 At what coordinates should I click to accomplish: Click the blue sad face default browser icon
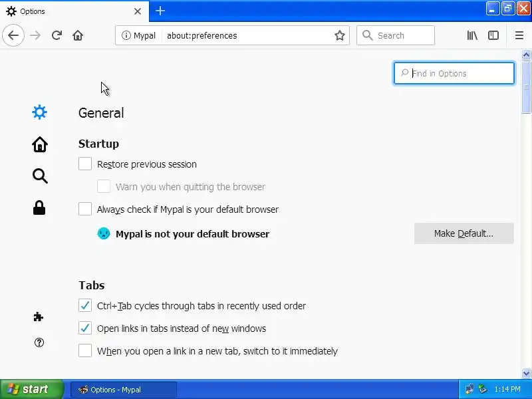point(104,233)
